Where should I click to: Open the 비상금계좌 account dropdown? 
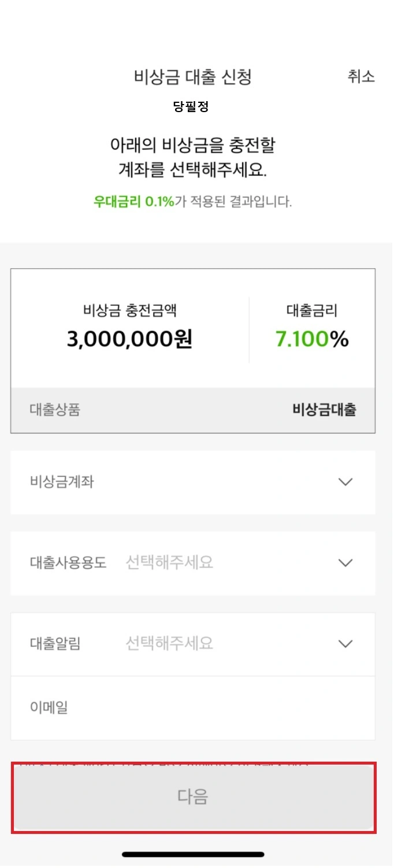click(x=193, y=483)
